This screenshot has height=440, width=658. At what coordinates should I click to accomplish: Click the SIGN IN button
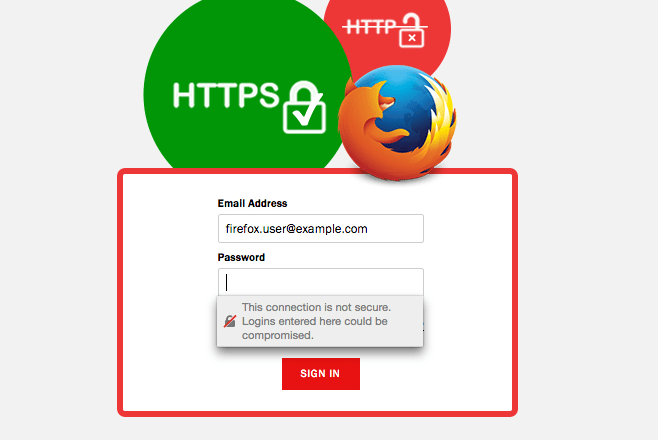(321, 374)
